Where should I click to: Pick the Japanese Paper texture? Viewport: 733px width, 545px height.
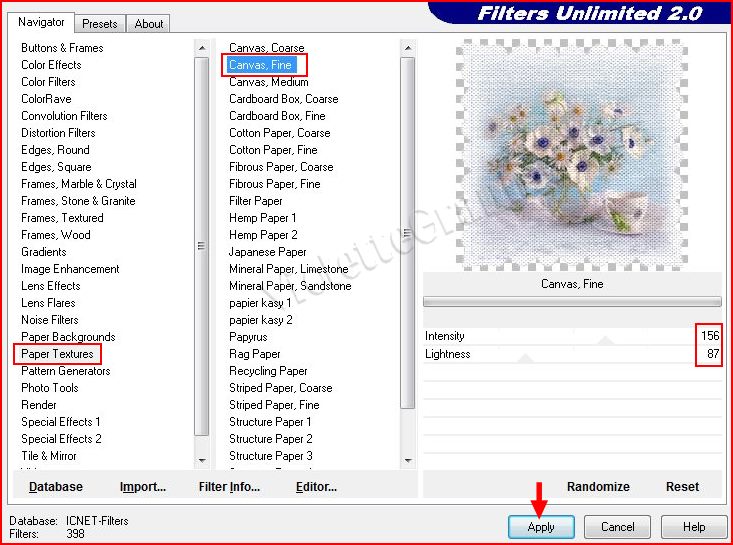[x=267, y=252]
